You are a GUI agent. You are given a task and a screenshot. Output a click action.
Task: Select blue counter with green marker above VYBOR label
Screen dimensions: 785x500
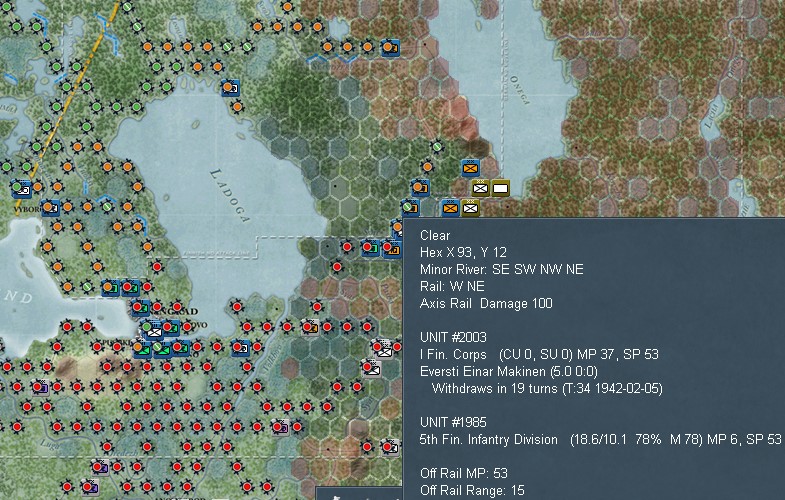(x=21, y=188)
